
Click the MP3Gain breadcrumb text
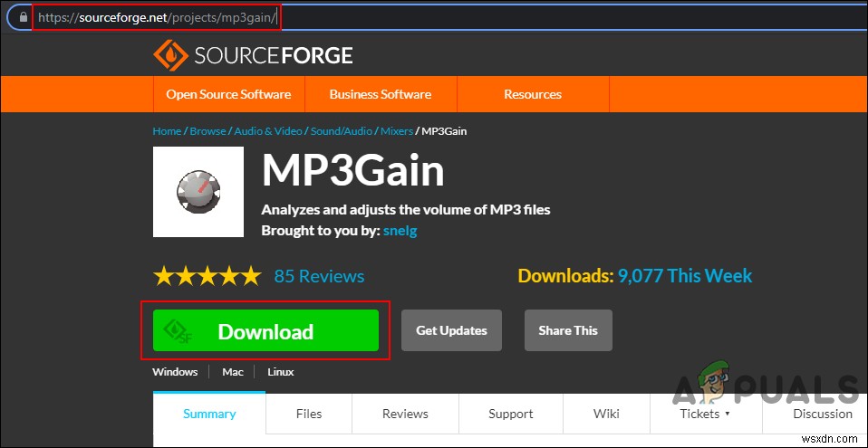[x=444, y=131]
